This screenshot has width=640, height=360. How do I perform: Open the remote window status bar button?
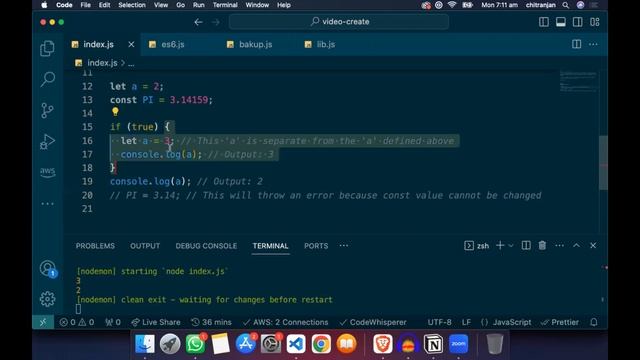pos(43,322)
